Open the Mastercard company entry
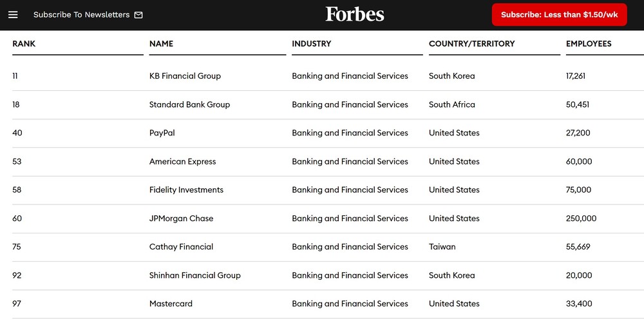Image resolution: width=644 pixels, height=325 pixels. click(x=171, y=303)
